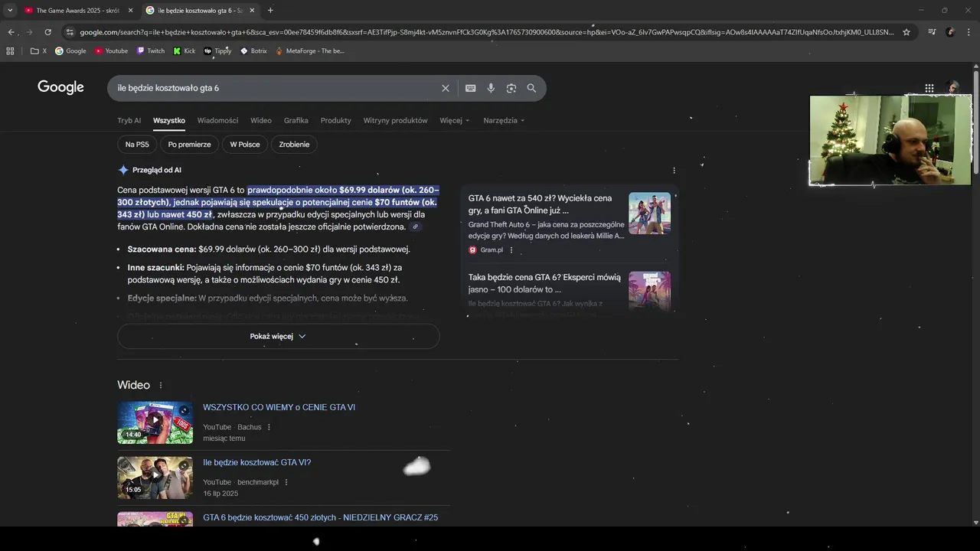
Task: Bookmark this page with star icon
Action: 906,32
